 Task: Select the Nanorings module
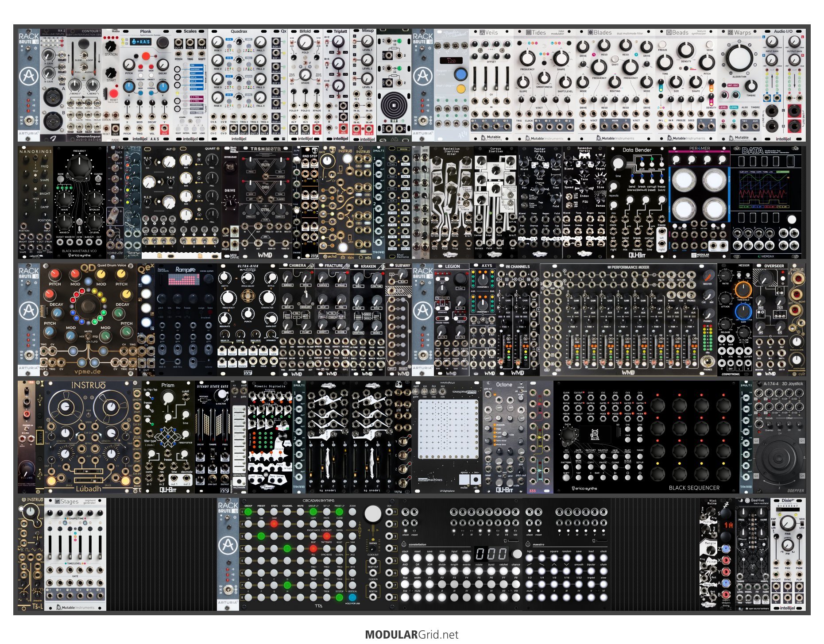click(35, 203)
